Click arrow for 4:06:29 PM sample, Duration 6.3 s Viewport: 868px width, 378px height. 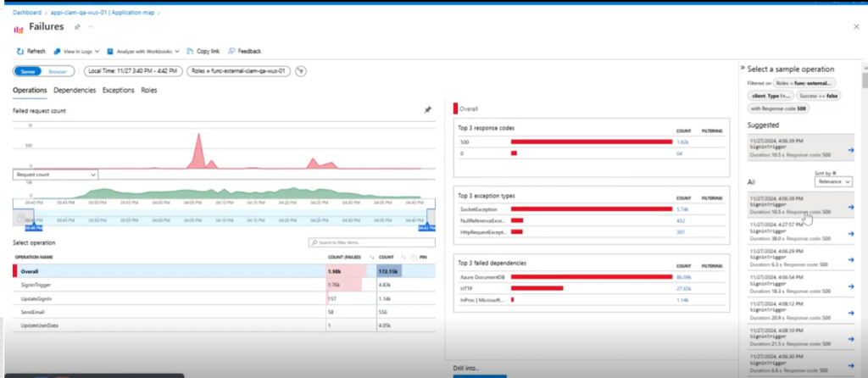851,260
